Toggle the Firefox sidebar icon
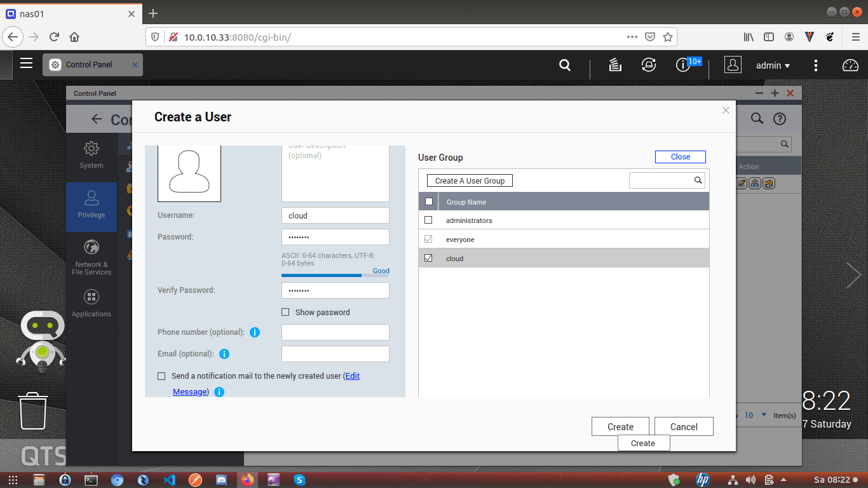Viewport: 868px width, 488px height. [769, 37]
